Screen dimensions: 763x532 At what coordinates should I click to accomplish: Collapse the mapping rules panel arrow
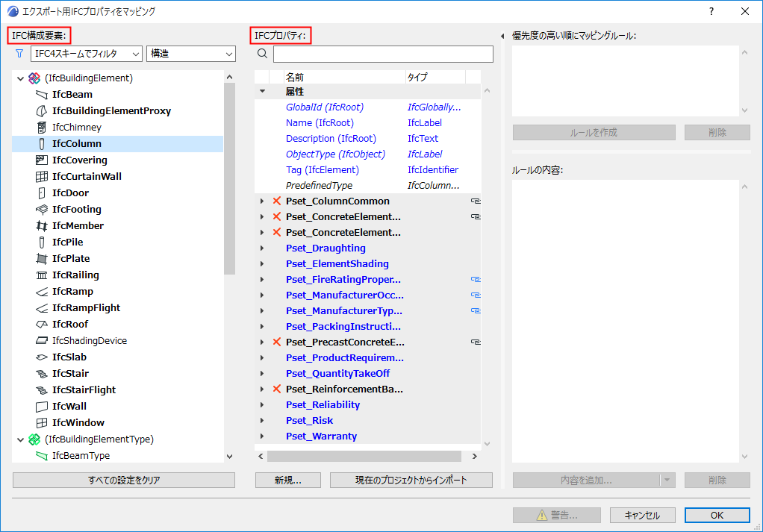pos(502,36)
